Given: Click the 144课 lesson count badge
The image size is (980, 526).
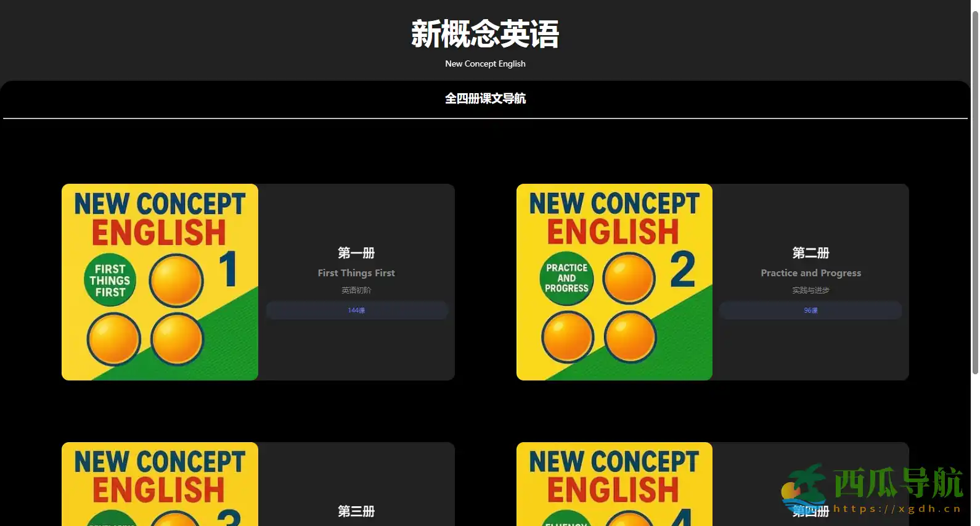Looking at the screenshot, I should click(357, 310).
